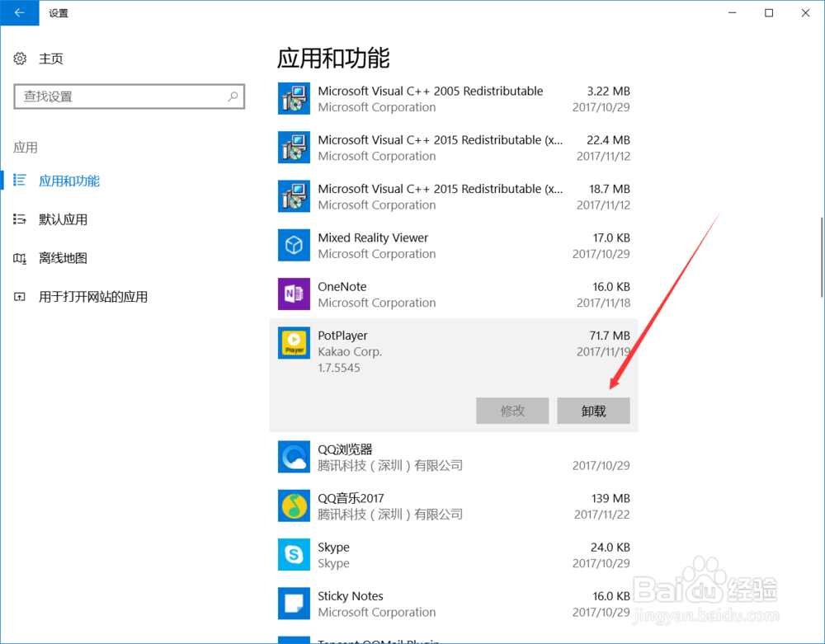Click the 修改 button for PotPlayer
The width and height of the screenshot is (825, 644).
[x=512, y=411]
